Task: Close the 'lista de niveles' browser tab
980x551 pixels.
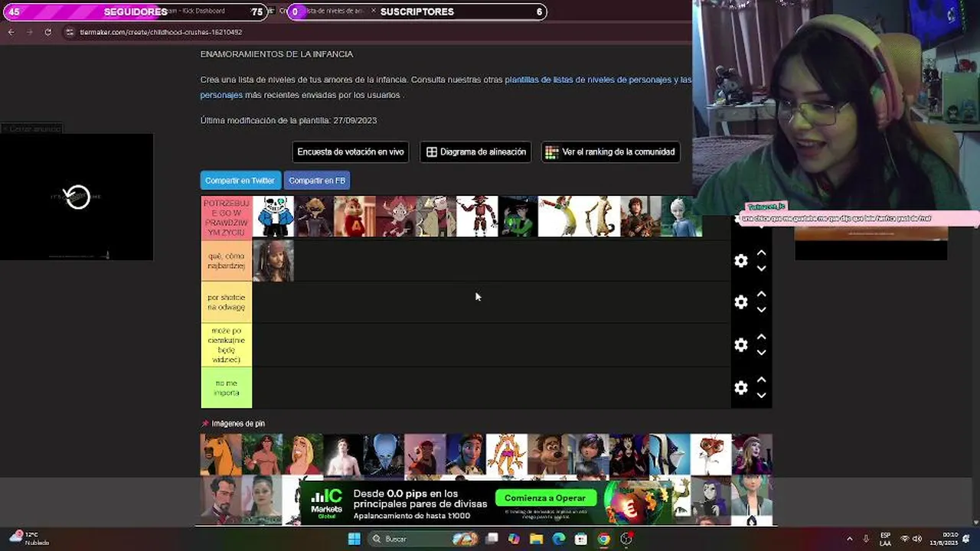Action: [373, 11]
